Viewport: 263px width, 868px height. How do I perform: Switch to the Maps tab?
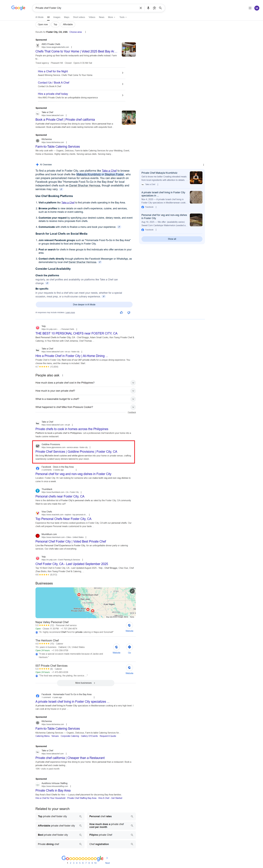pyautogui.click(x=66, y=17)
